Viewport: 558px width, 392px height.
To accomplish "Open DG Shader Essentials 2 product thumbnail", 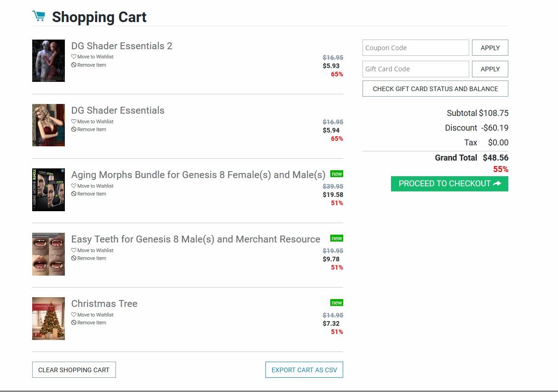I will [48, 61].
